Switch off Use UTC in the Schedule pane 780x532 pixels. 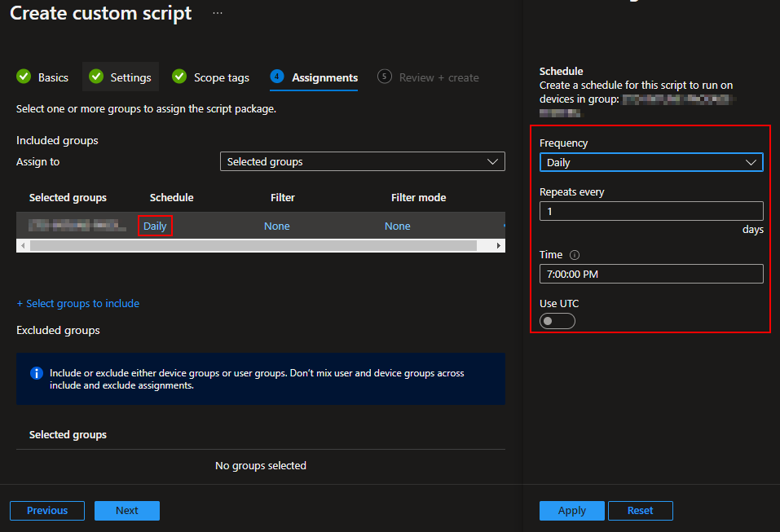(x=557, y=320)
